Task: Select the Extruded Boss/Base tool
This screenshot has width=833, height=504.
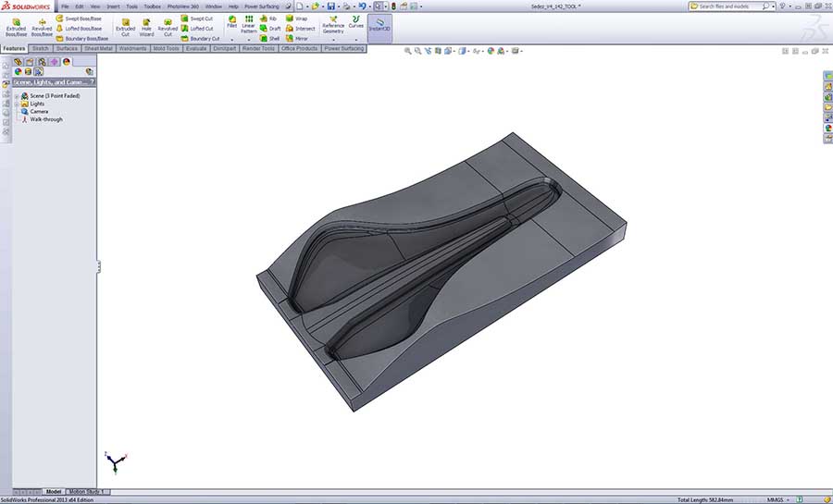Action: point(16,26)
